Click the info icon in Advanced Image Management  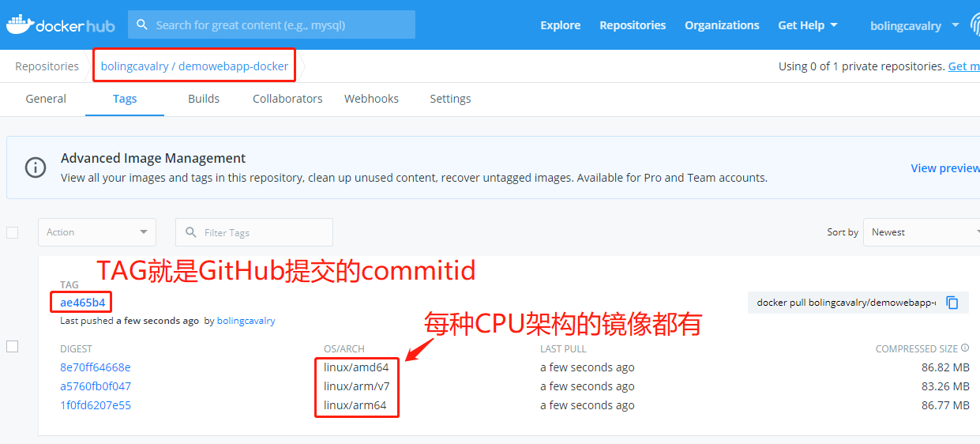click(36, 167)
